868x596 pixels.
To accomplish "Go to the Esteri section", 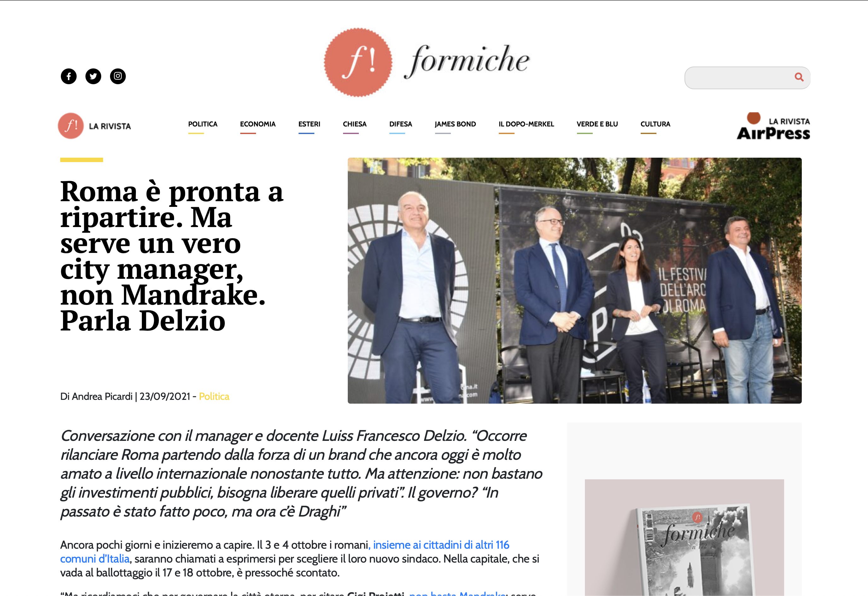I will [309, 124].
